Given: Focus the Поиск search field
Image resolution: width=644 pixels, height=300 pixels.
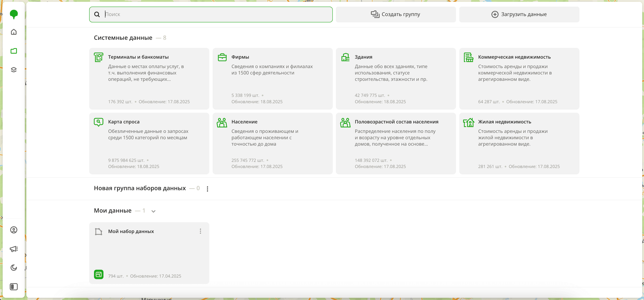Looking at the screenshot, I should pyautogui.click(x=215, y=14).
